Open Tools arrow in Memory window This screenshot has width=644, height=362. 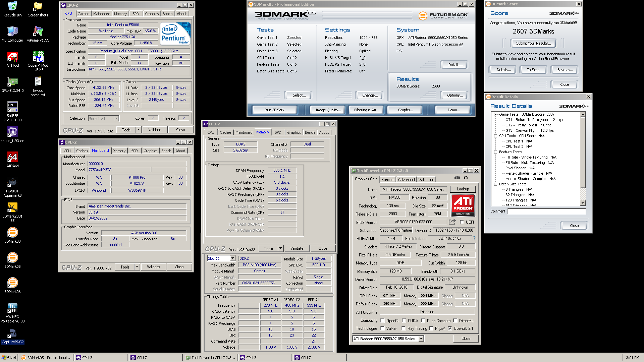(280, 248)
